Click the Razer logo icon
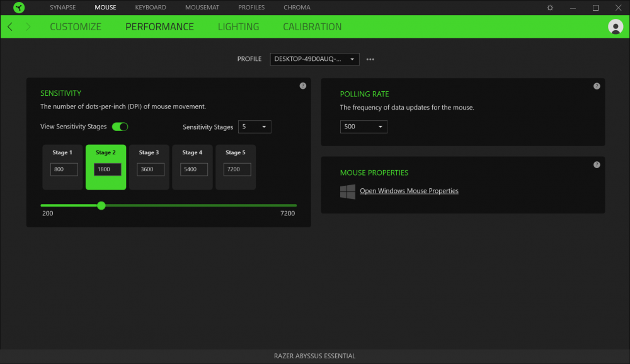Screen dimensions: 630x364 [x=19, y=7]
